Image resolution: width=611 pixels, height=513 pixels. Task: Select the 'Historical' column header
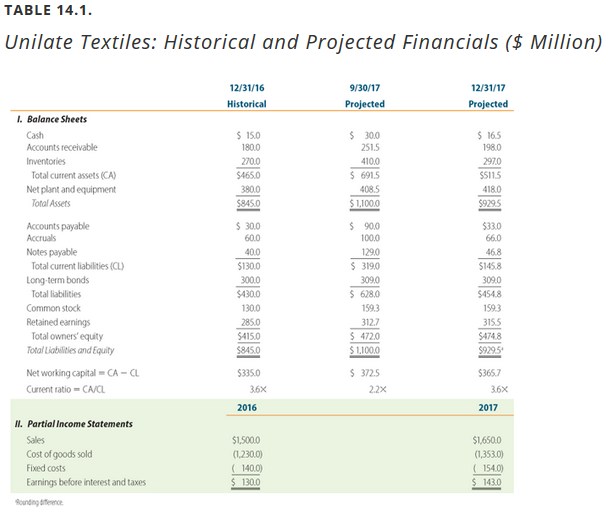point(247,104)
